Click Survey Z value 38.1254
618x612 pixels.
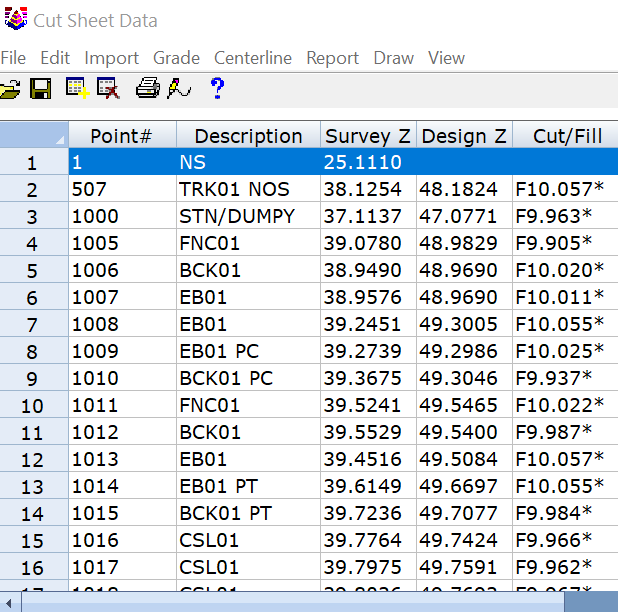click(369, 189)
